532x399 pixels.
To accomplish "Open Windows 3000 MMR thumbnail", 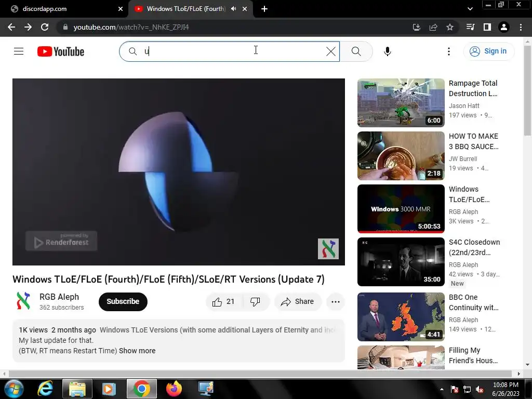I will [x=401, y=209].
